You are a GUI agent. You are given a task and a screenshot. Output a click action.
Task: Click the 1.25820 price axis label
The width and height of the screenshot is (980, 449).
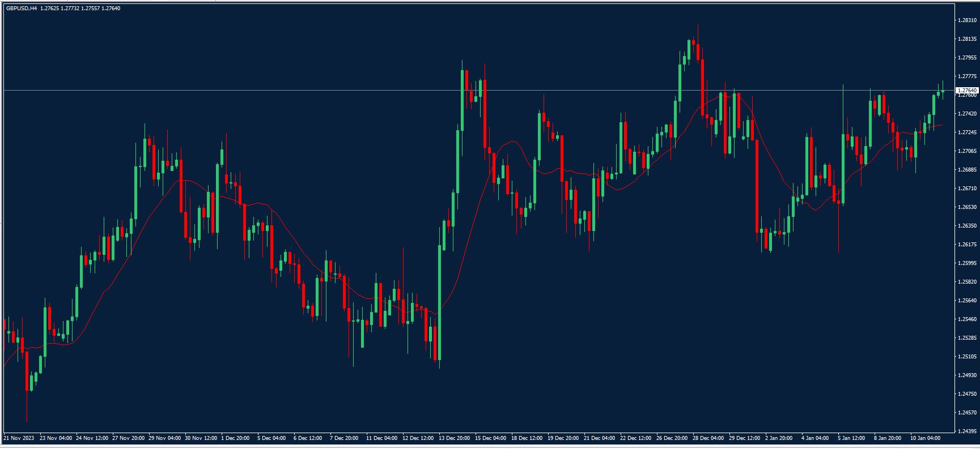(967, 282)
